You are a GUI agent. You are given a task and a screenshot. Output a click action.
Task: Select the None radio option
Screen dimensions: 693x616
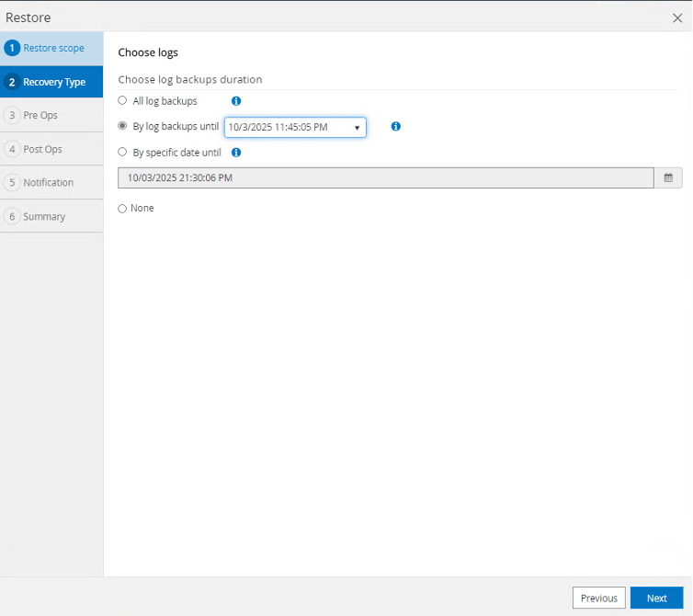coord(123,209)
